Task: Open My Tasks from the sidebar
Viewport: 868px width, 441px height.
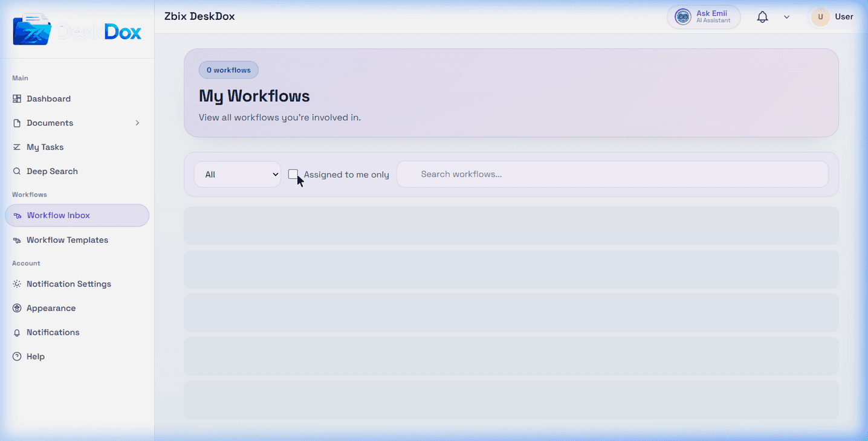Action: click(77, 147)
